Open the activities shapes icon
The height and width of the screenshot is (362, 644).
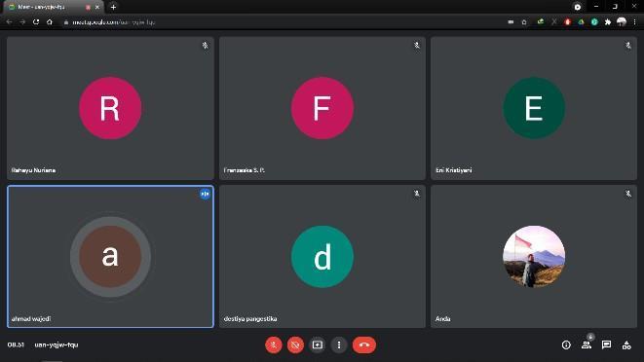pos(626,345)
